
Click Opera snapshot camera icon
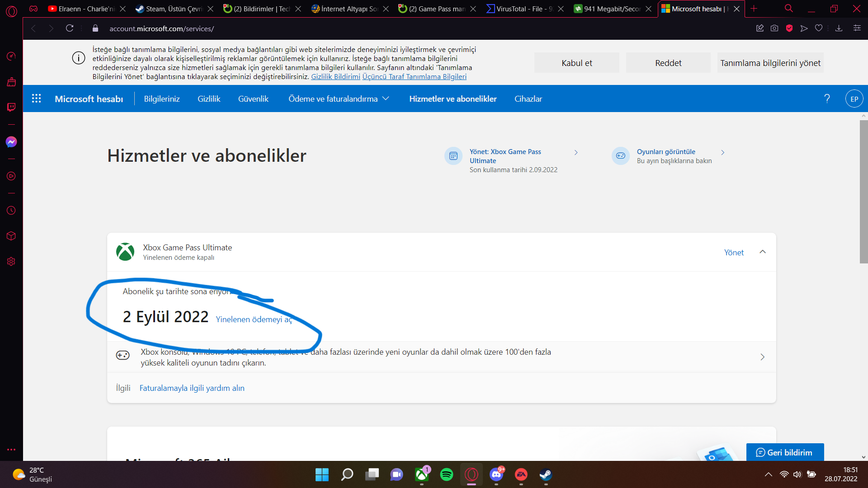point(774,28)
